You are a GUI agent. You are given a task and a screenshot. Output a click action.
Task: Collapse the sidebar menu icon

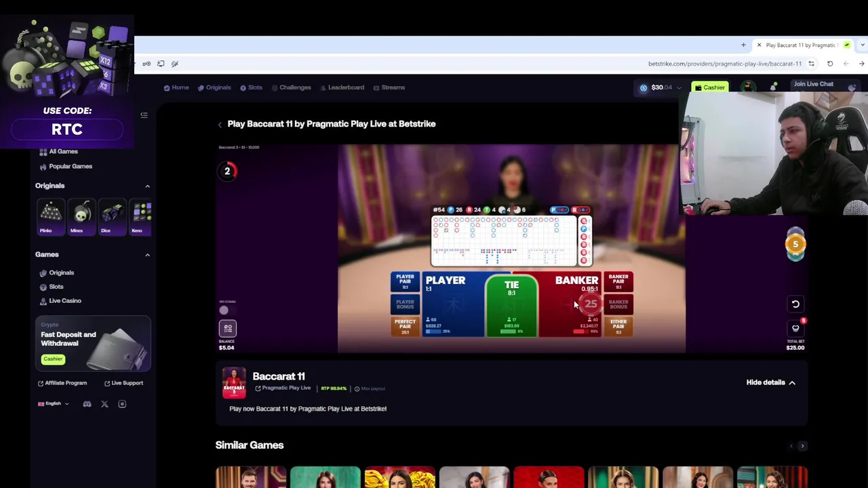[144, 115]
